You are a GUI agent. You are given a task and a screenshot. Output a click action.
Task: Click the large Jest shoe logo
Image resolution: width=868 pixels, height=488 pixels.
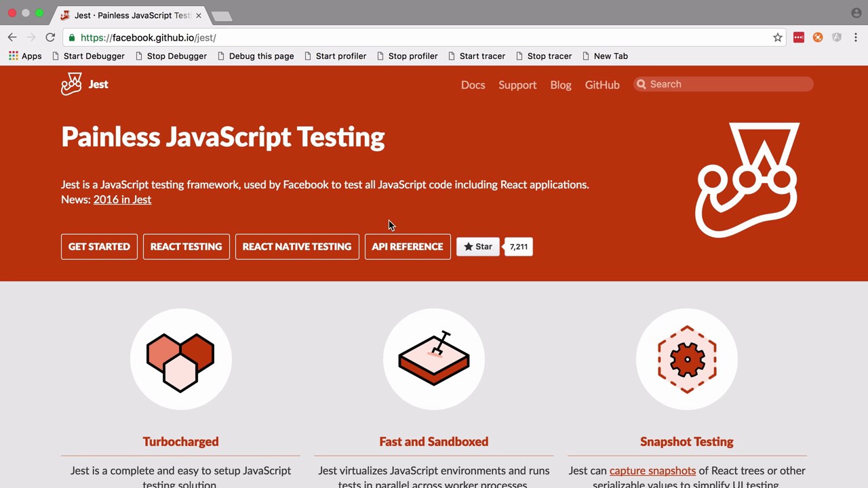[747, 180]
